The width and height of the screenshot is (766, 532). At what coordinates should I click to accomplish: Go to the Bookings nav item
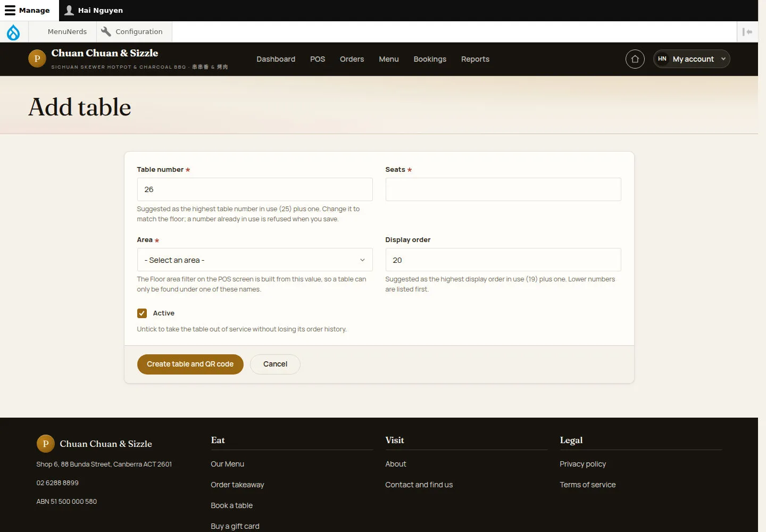tap(430, 59)
